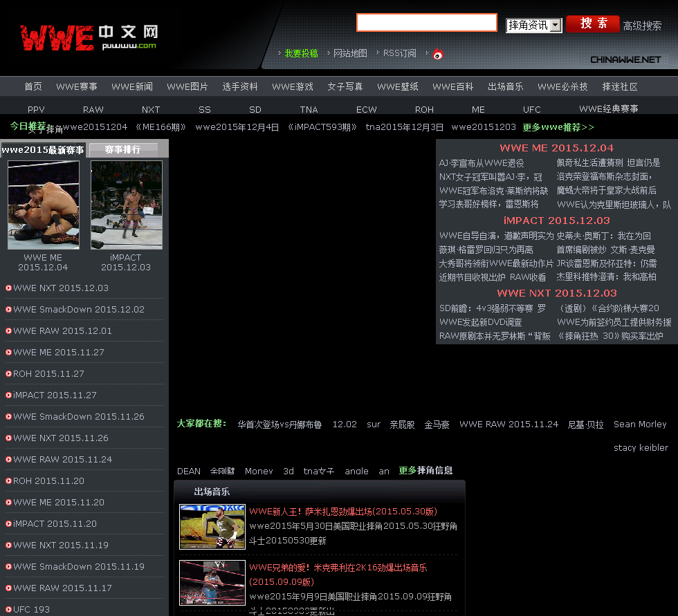Open the RSS订阅 link
The image size is (678, 616).
tap(400, 53)
